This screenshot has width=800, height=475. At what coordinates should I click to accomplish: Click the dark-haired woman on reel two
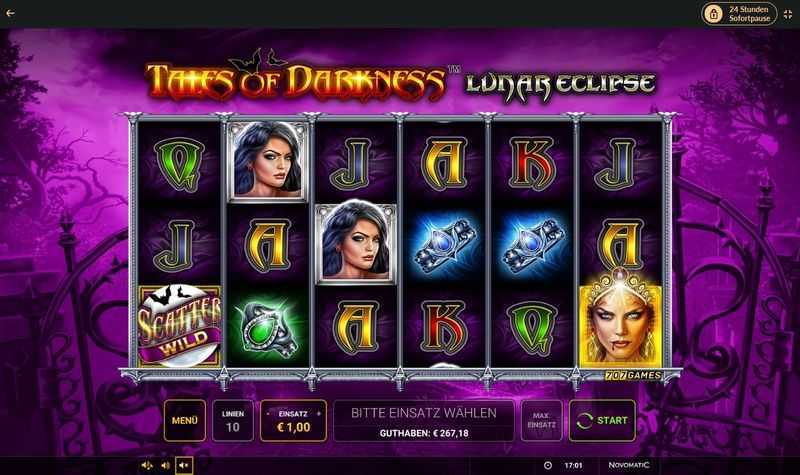[x=267, y=161]
